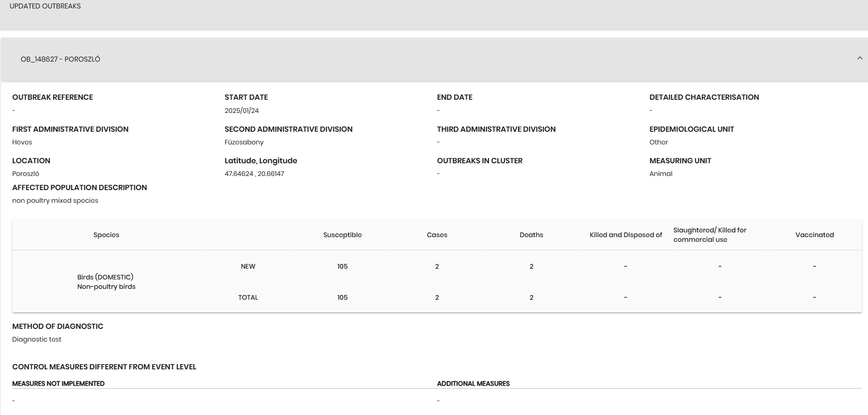This screenshot has width=868, height=415.
Task: Click the latitude and longitude coordinates value
Action: point(254,174)
